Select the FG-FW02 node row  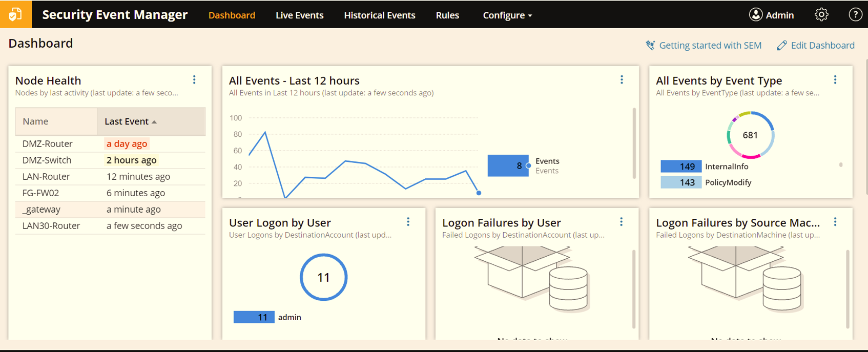(110, 193)
